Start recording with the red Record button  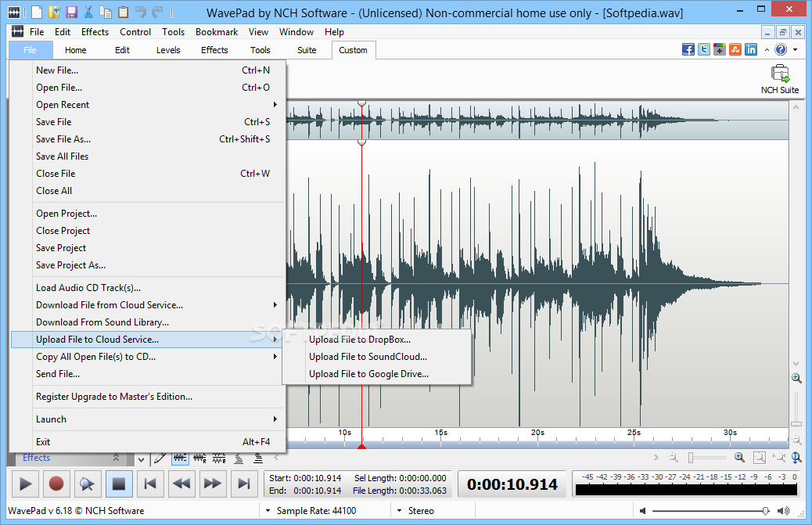click(x=56, y=484)
